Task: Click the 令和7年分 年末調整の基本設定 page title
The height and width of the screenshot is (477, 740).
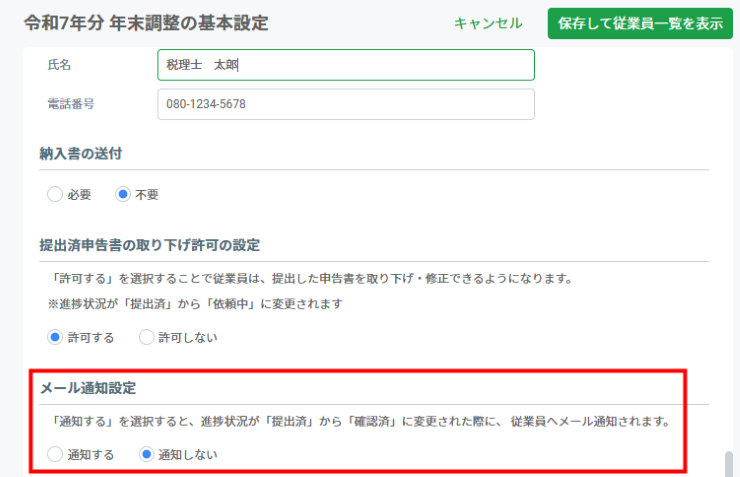Action: (146, 22)
